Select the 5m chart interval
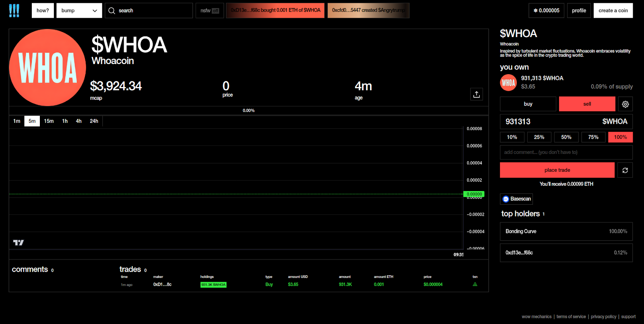644x324 pixels. click(x=32, y=121)
